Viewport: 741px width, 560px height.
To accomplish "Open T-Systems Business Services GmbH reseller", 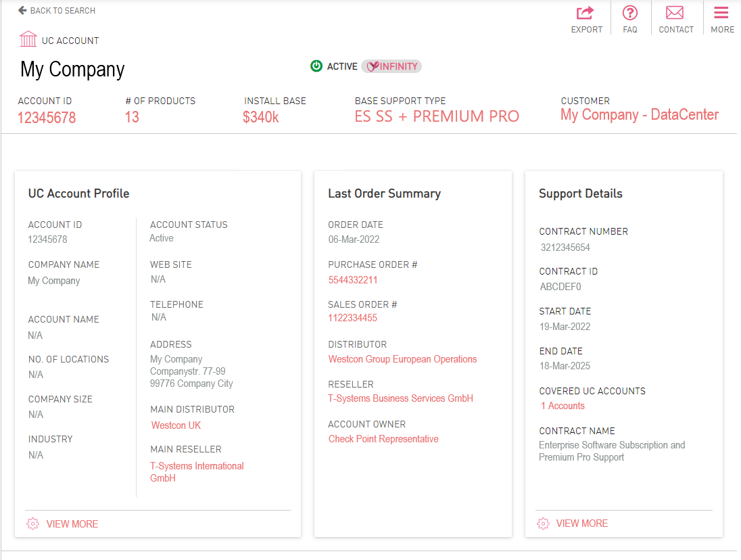I will tap(400, 398).
